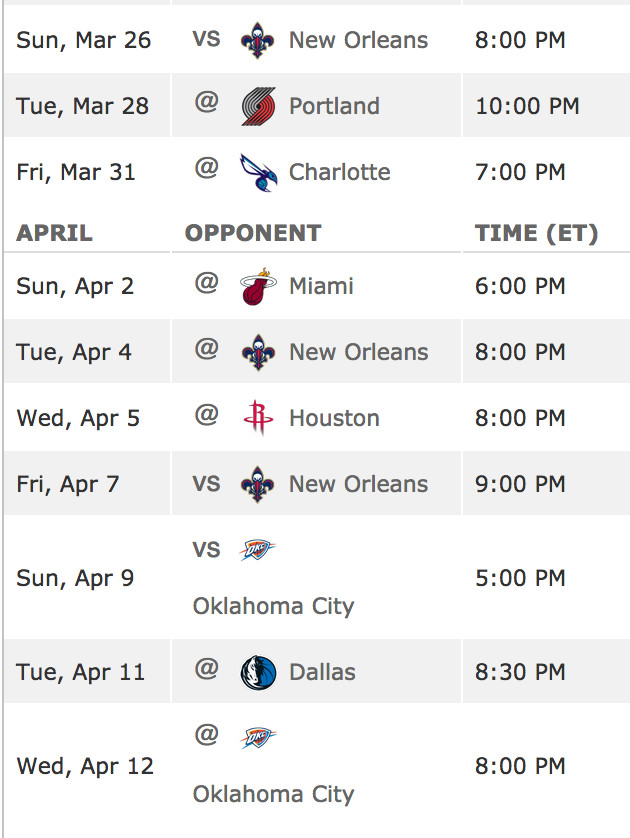630x838 pixels.
Task: Click the Pelicans logo on Apr 4
Action: point(258,352)
